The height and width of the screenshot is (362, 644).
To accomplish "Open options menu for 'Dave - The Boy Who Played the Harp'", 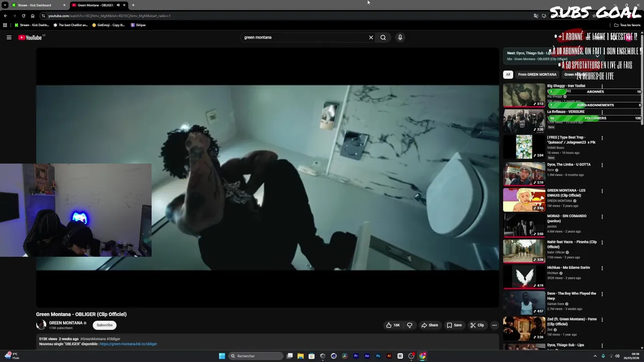I will pos(602,294).
